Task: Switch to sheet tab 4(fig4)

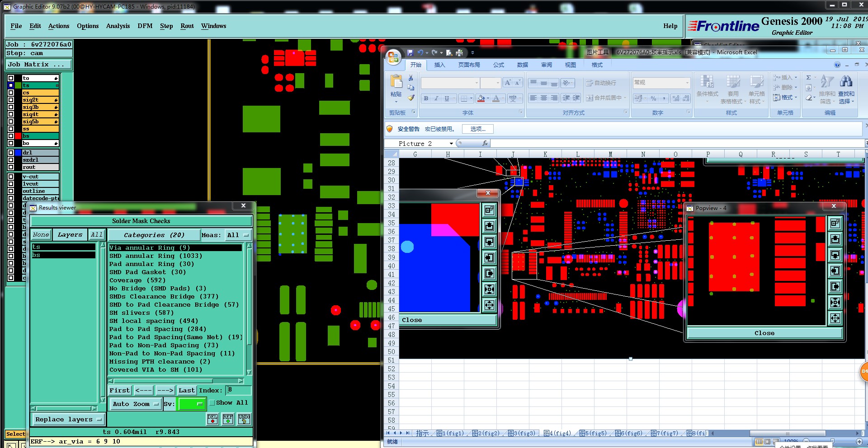Action: click(557, 433)
